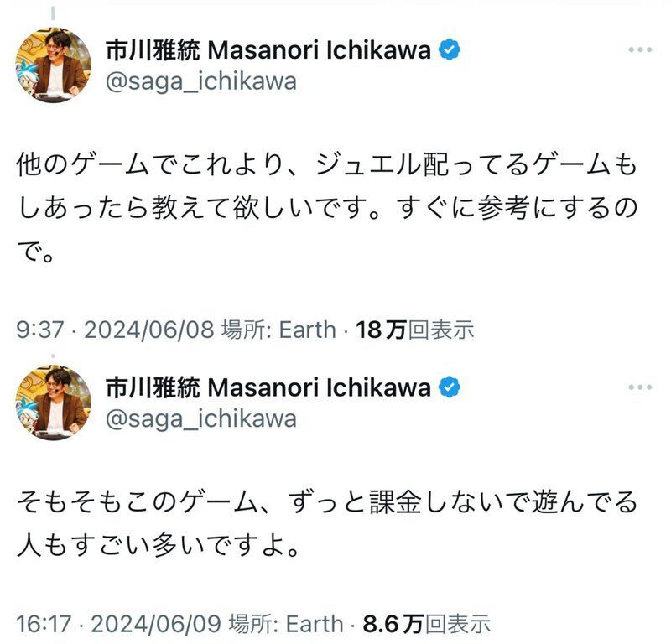The height and width of the screenshot is (644, 671).
Task: Click the 9:37 · 2024/06/08 timestamp
Action: [115, 330]
